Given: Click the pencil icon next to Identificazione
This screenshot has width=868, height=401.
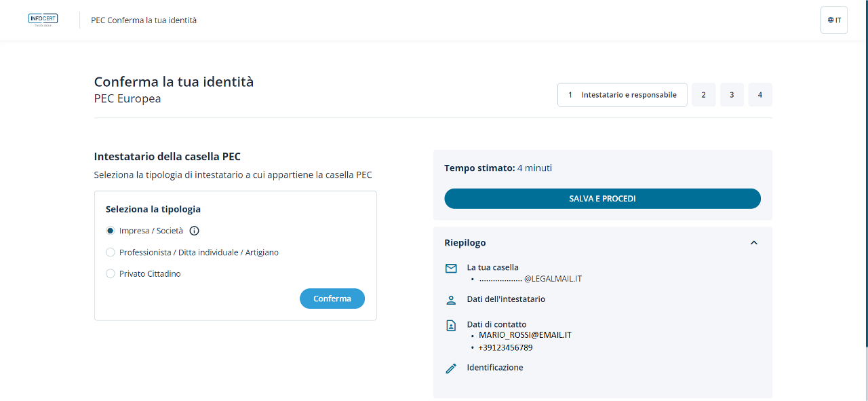Looking at the screenshot, I should (451, 368).
